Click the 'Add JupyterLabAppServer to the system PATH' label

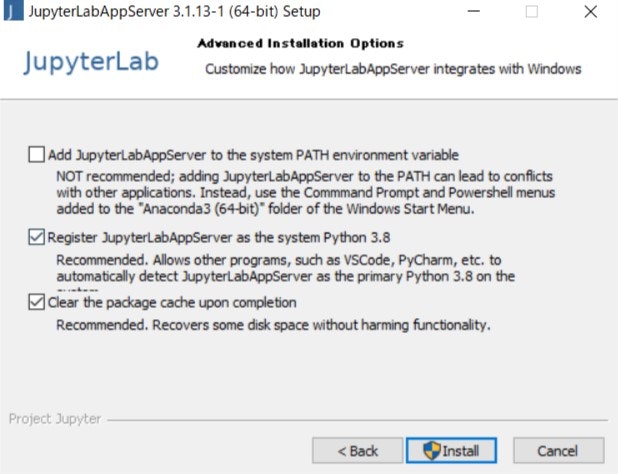point(253,155)
